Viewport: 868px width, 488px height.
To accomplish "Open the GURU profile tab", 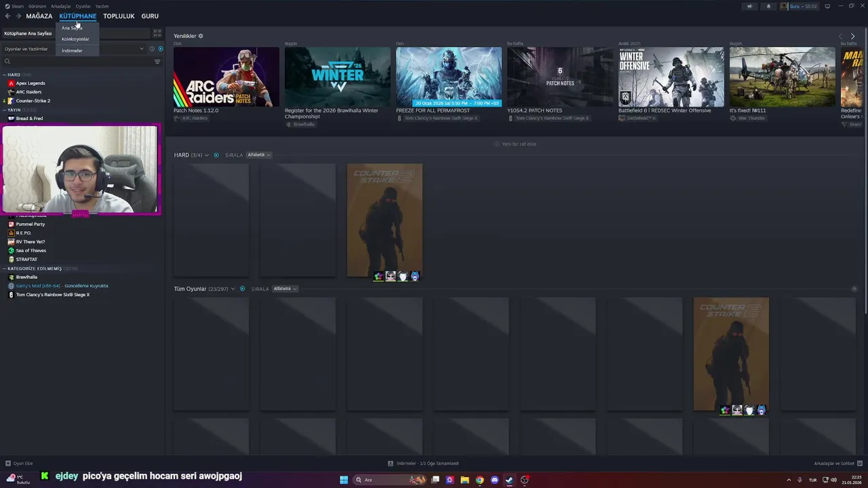I will pyautogui.click(x=150, y=16).
